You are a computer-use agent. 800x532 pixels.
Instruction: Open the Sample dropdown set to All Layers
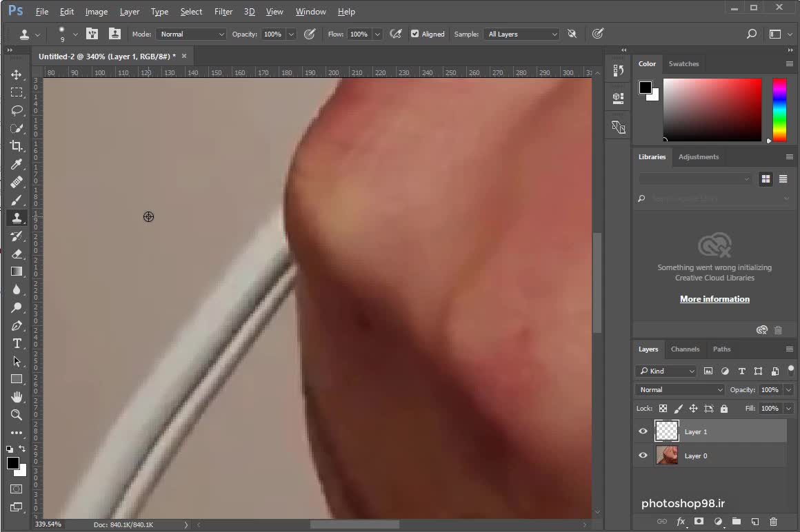(522, 34)
